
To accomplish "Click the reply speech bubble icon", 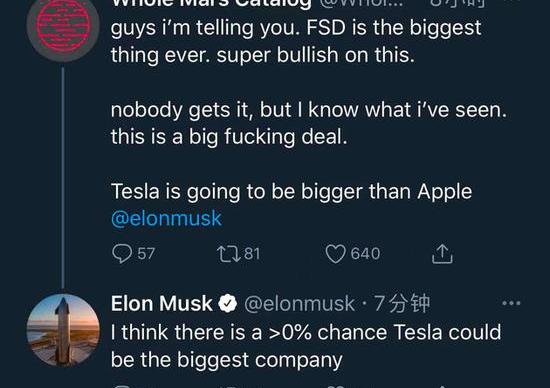I will [x=122, y=253].
